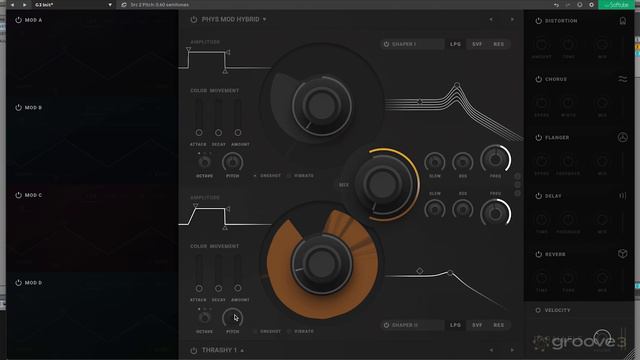Screen dimensions: 640x360
Task: Click lower Color Movement Amount slider
Action: (238, 273)
